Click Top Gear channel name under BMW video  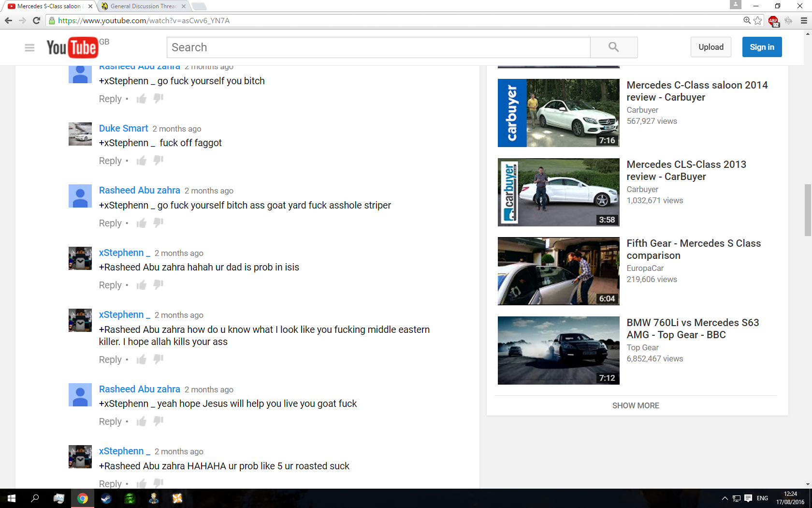tap(643, 347)
